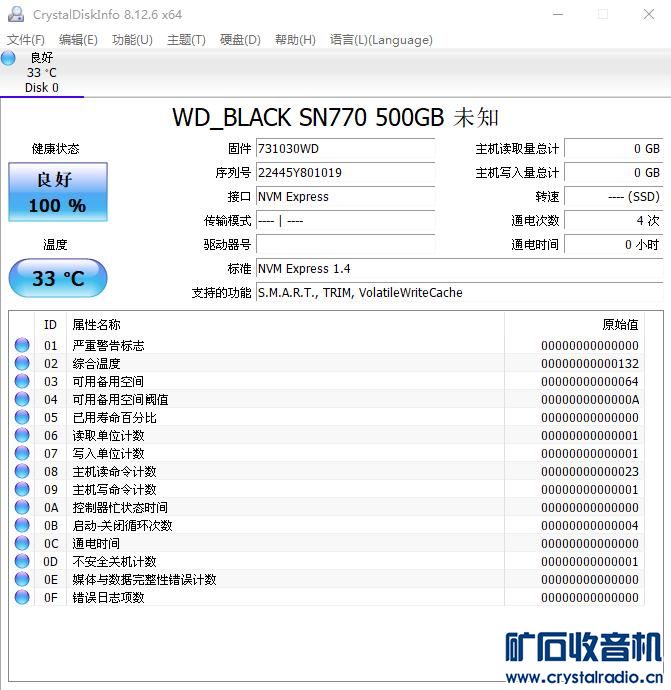Click the serial number field 22445Y801019
The image size is (671, 690).
345,172
